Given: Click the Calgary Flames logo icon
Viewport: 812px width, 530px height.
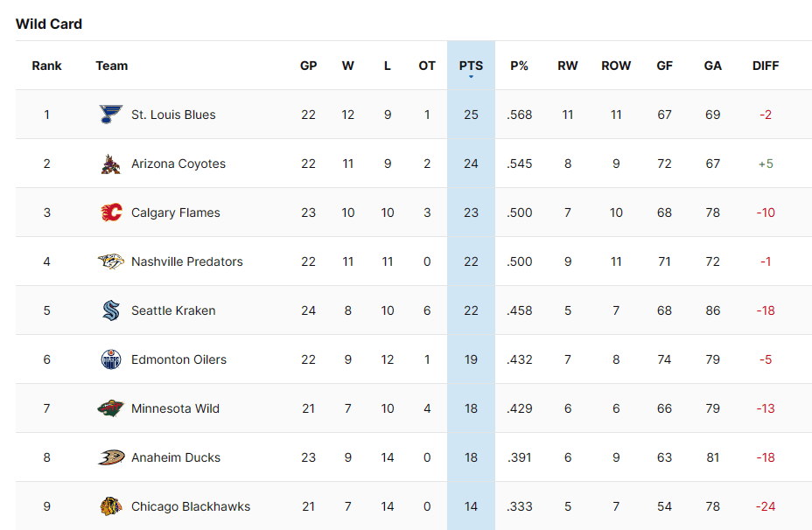Looking at the screenshot, I should 110,213.
